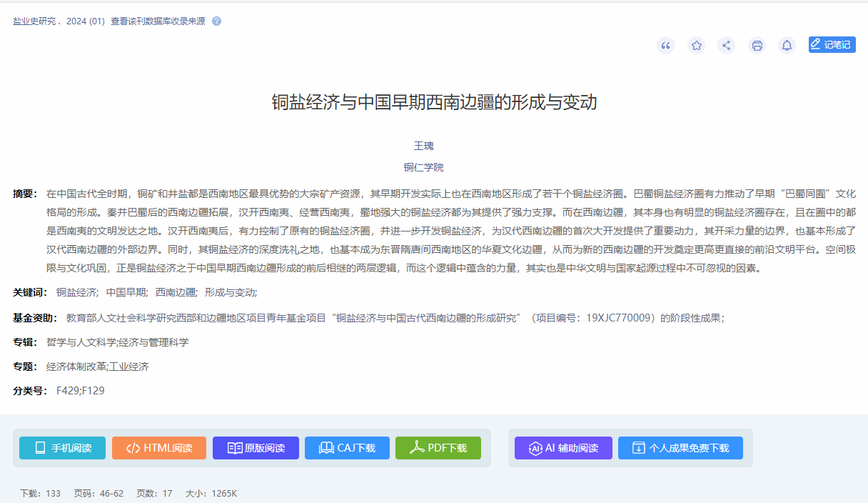Launch AI 辅助阅读 assistant
This screenshot has height=503, width=868.
[x=563, y=448]
